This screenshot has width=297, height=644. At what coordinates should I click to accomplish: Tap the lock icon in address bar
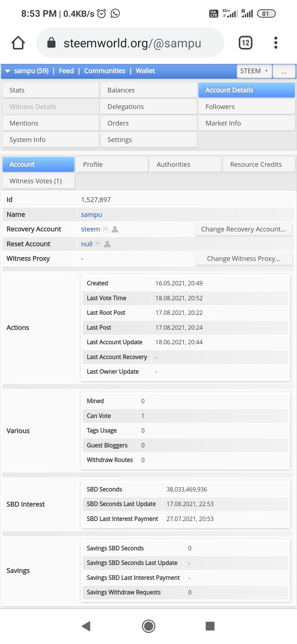click(x=51, y=43)
